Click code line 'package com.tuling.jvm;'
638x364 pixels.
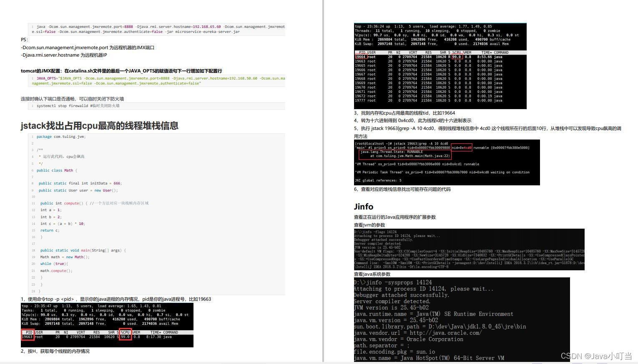(x=61, y=137)
